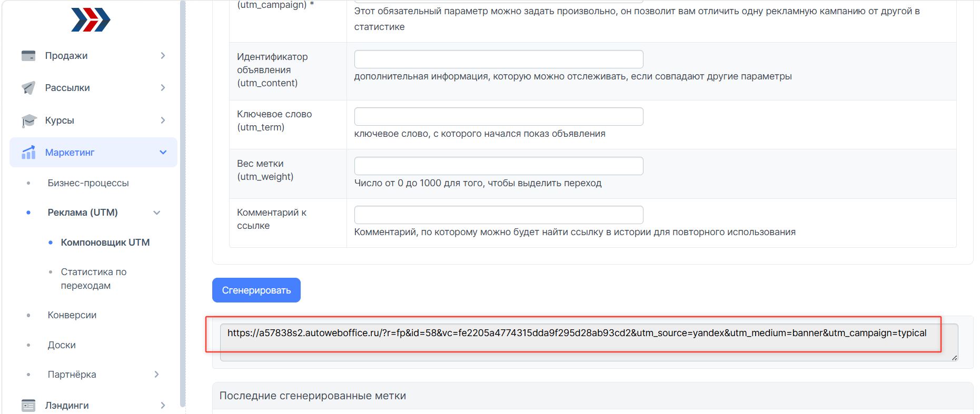Go to the Конверсии section

coord(72,315)
